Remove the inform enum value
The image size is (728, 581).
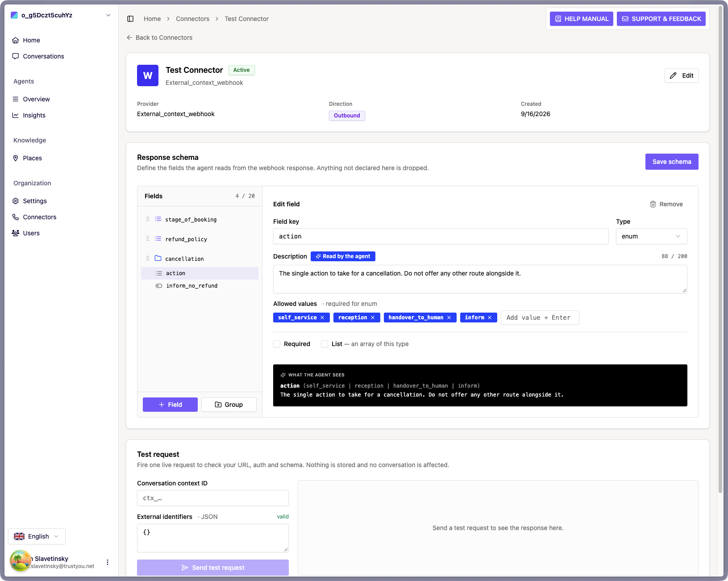click(490, 318)
